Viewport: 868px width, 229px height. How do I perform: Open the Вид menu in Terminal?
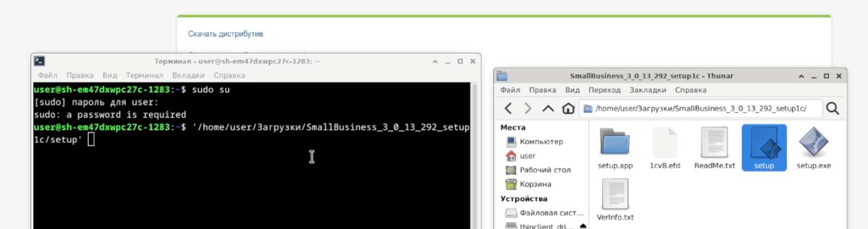(x=110, y=75)
